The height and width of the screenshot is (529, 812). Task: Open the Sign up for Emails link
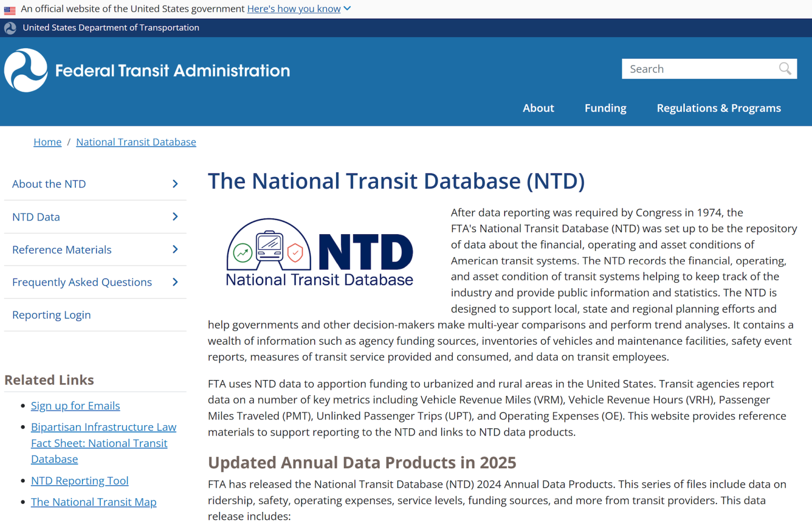[x=75, y=406]
